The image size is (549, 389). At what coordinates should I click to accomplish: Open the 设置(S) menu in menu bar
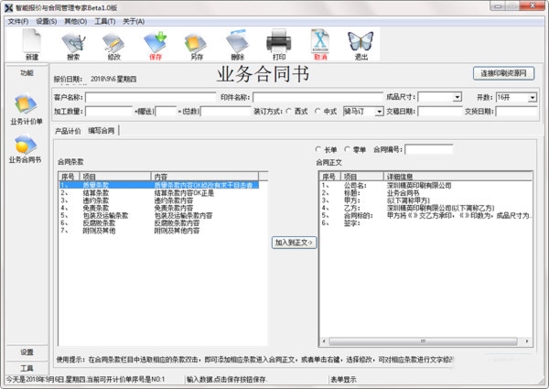47,22
